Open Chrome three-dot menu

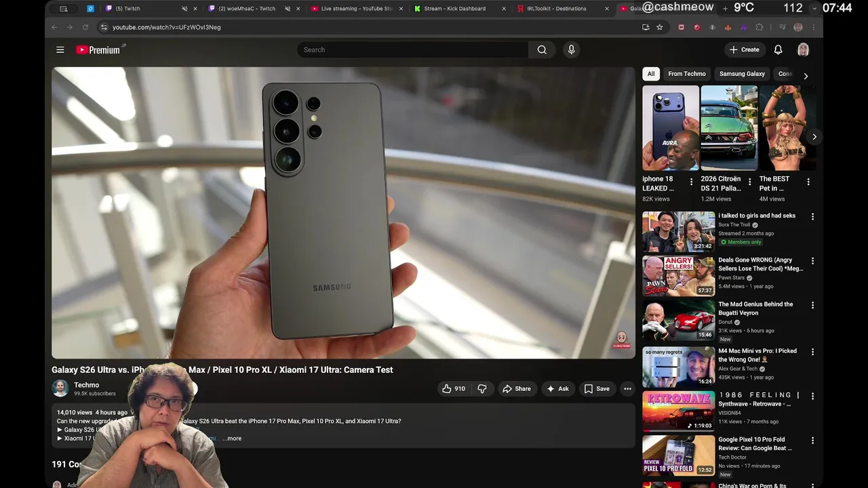(814, 27)
